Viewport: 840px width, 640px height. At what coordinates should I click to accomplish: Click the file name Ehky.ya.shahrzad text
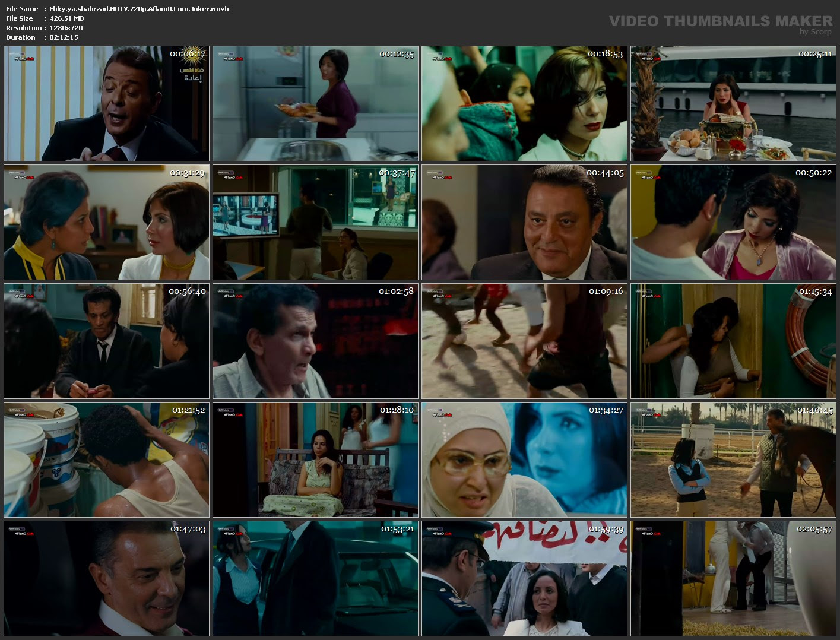coord(139,9)
